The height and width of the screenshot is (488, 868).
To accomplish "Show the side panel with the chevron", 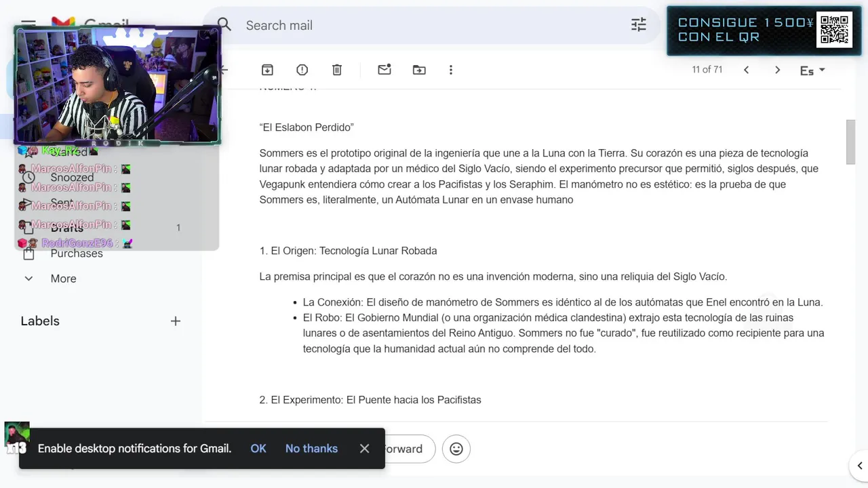I will 859,466.
